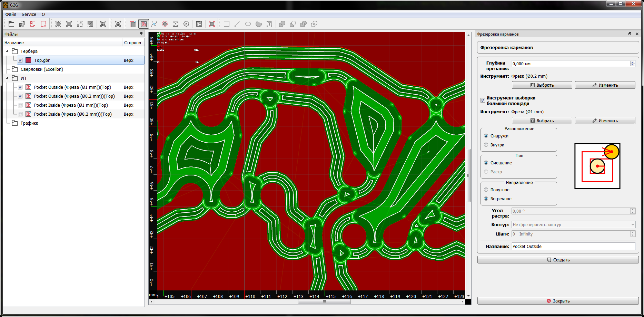Open the 'Контур' combo box
The width and height of the screenshot is (644, 317).
(x=573, y=225)
